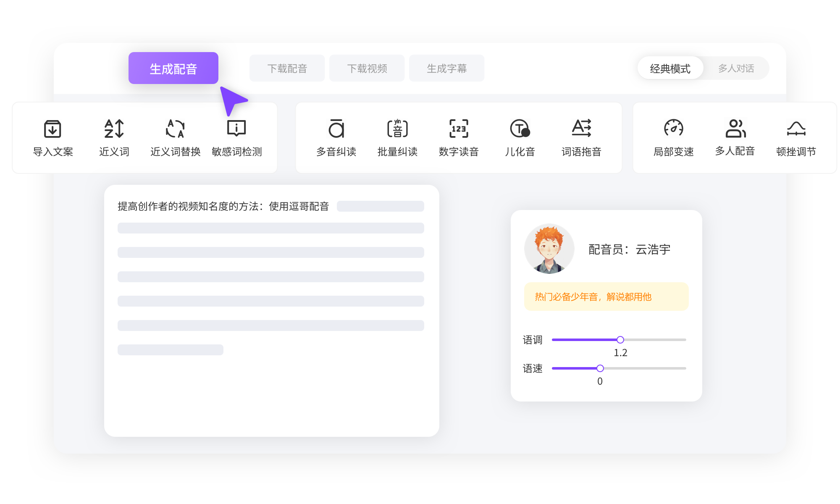Click the 云浩宇 voice actor avatar
This screenshot has width=840, height=504.
tap(549, 248)
